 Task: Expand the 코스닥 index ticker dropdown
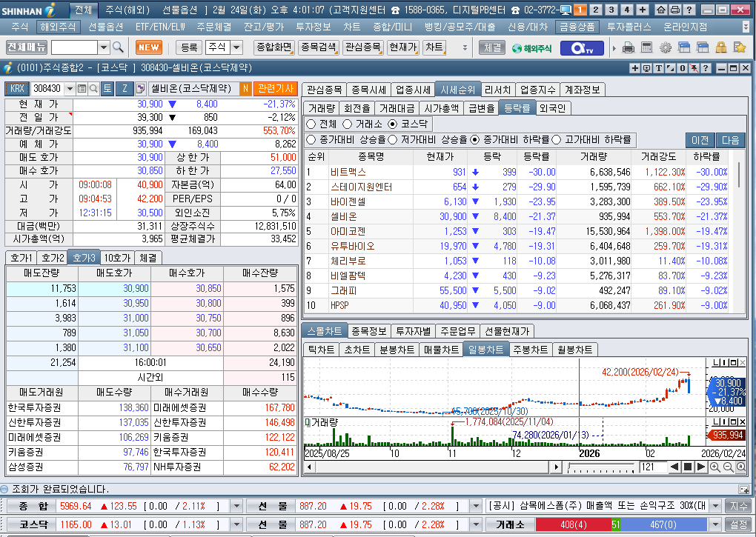pos(236,524)
